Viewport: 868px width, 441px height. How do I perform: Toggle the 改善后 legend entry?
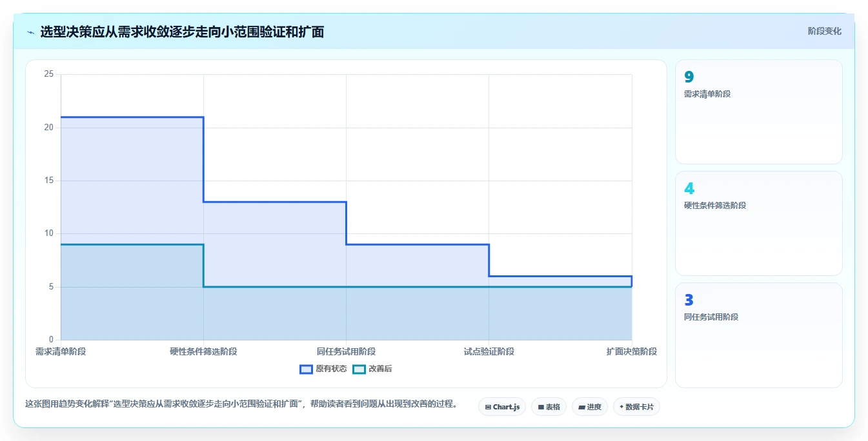click(x=372, y=369)
